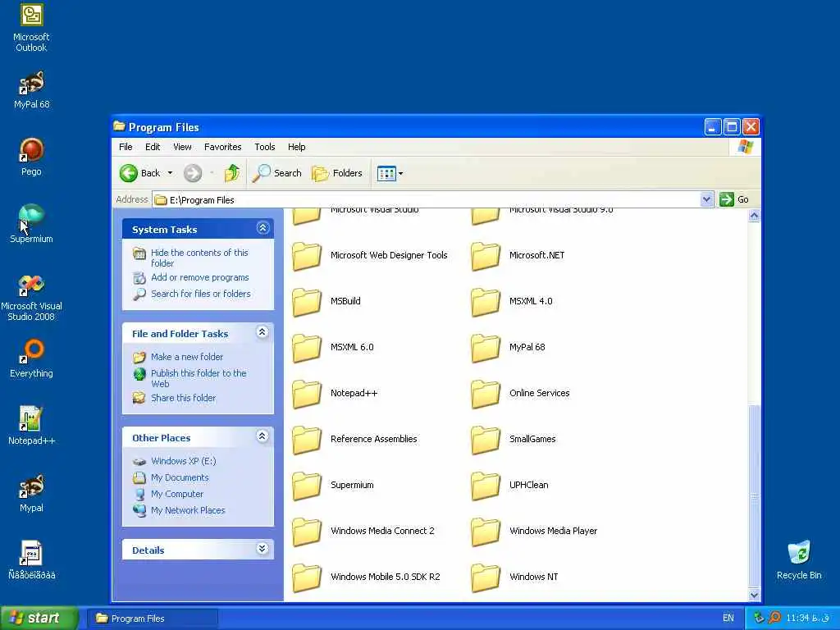This screenshot has width=840, height=630.
Task: Open the Help menu
Action: pos(296,147)
